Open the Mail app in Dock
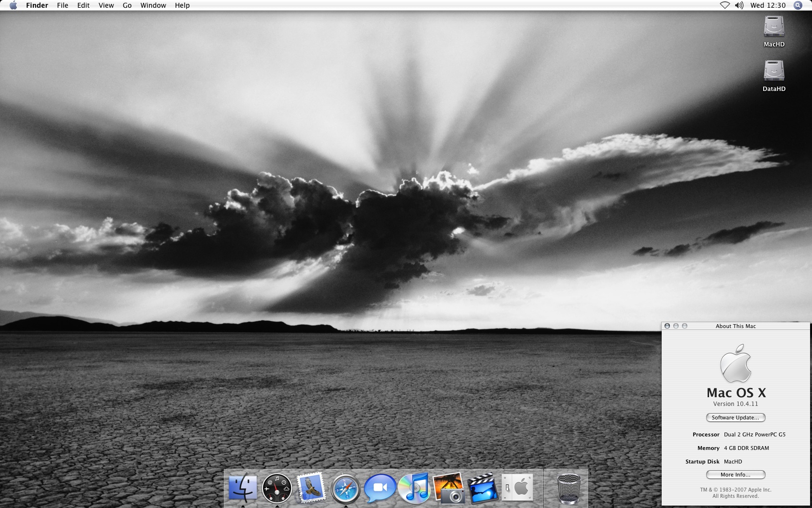 coord(311,488)
